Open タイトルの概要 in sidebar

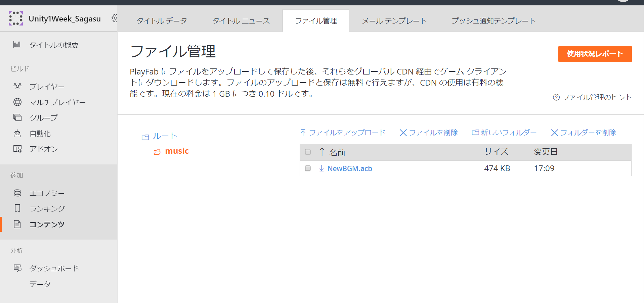54,45
